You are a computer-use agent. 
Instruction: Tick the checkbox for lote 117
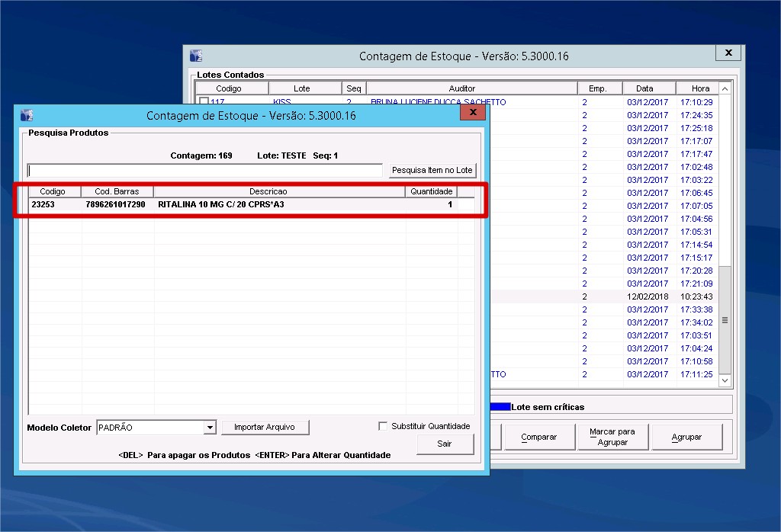coord(204,102)
